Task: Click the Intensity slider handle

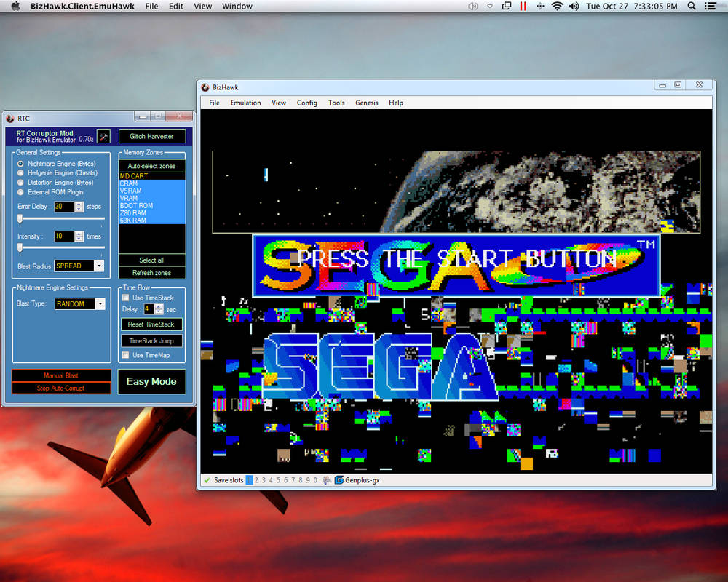Action: point(20,249)
